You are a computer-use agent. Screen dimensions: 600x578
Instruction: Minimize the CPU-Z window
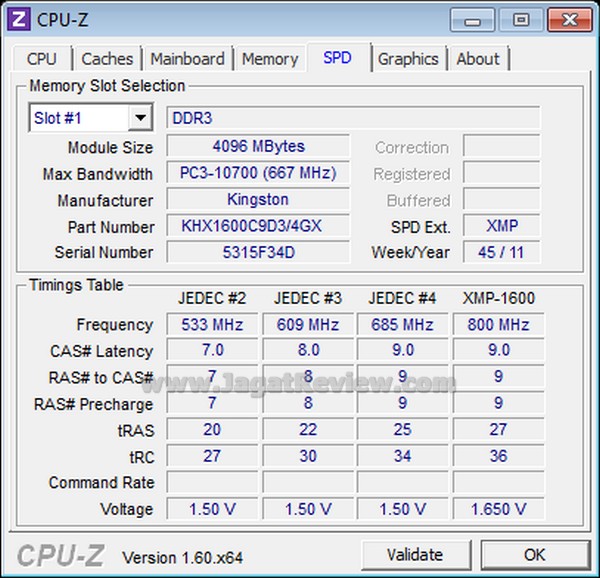[x=473, y=20]
